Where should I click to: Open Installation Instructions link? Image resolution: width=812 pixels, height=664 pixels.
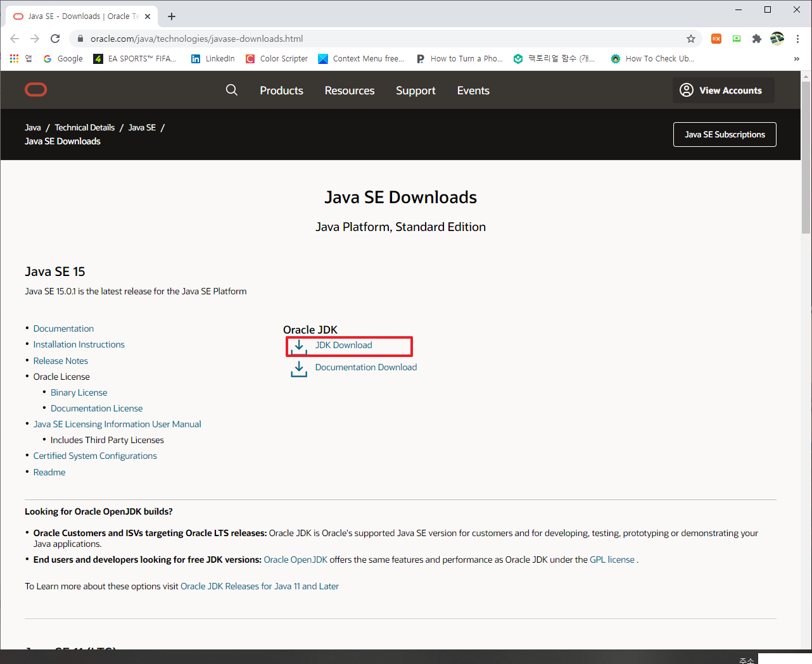pos(79,344)
